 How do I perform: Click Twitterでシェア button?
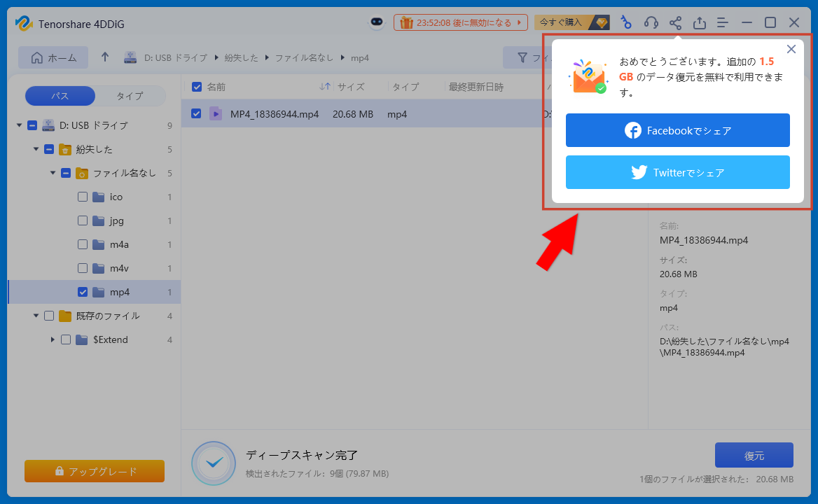tap(678, 172)
